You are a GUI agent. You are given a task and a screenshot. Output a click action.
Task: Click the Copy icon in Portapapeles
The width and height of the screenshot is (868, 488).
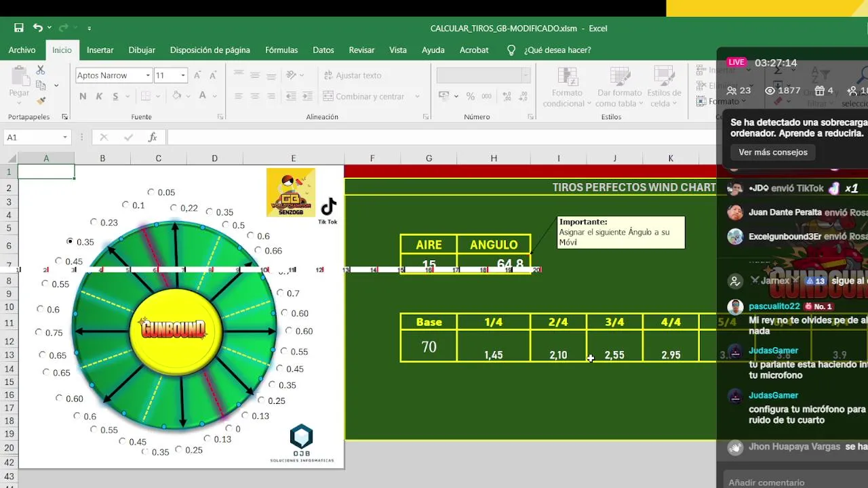click(x=41, y=85)
